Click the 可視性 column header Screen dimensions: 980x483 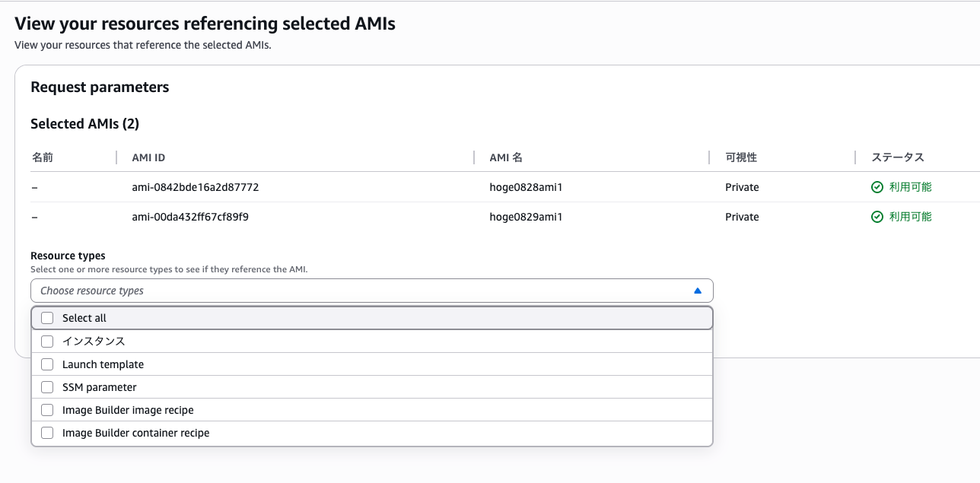(741, 157)
